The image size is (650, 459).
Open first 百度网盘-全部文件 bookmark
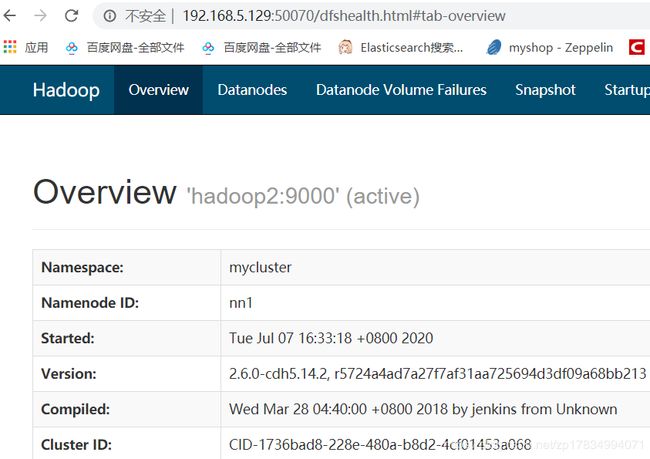click(125, 48)
